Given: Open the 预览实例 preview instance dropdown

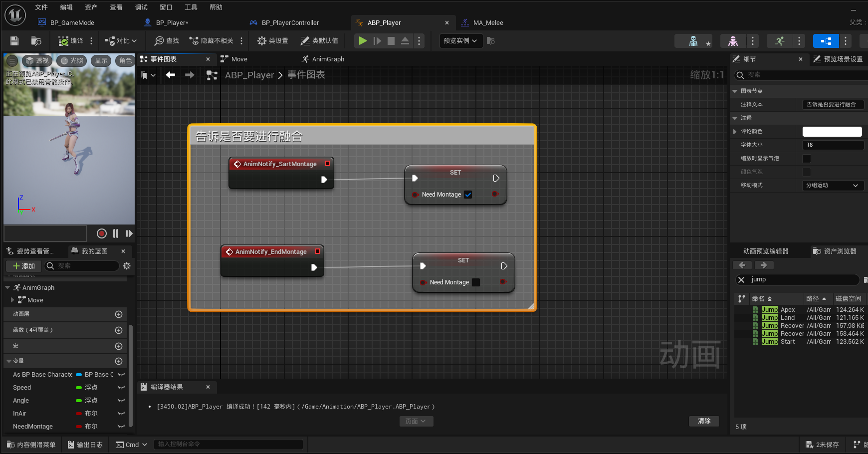Looking at the screenshot, I should pyautogui.click(x=460, y=41).
